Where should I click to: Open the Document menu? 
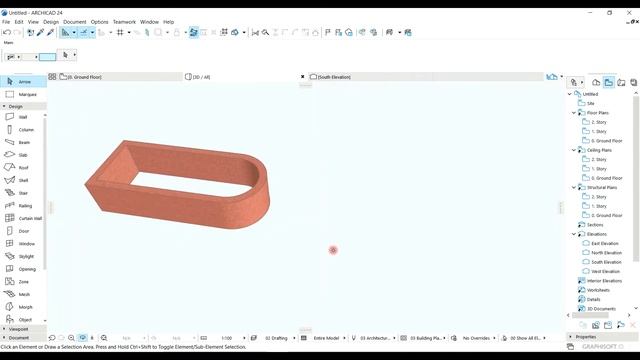coord(75,22)
